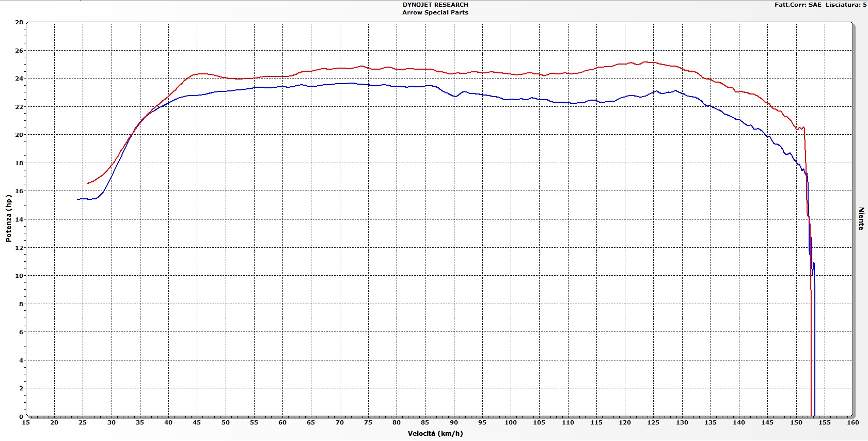Click the 100 tick on speed axis
The width and height of the screenshot is (868, 441).
(x=510, y=422)
